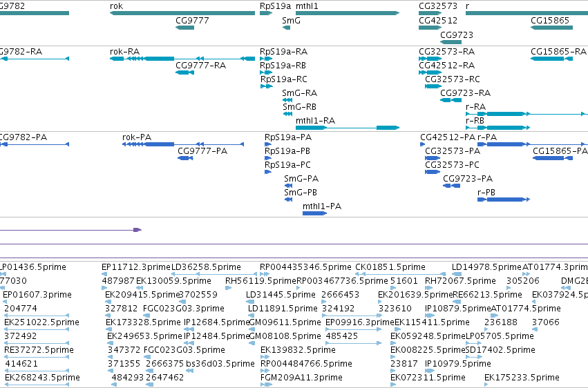Screen dimensions: 588x388
Task: Open the mthl1-RA transcript label
Action: point(315,121)
